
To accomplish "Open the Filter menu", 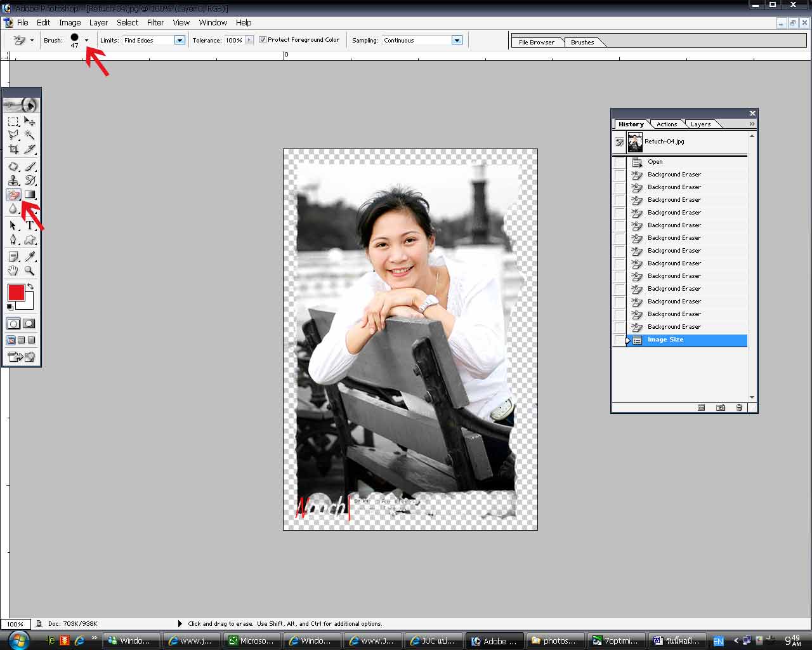I will tap(155, 22).
